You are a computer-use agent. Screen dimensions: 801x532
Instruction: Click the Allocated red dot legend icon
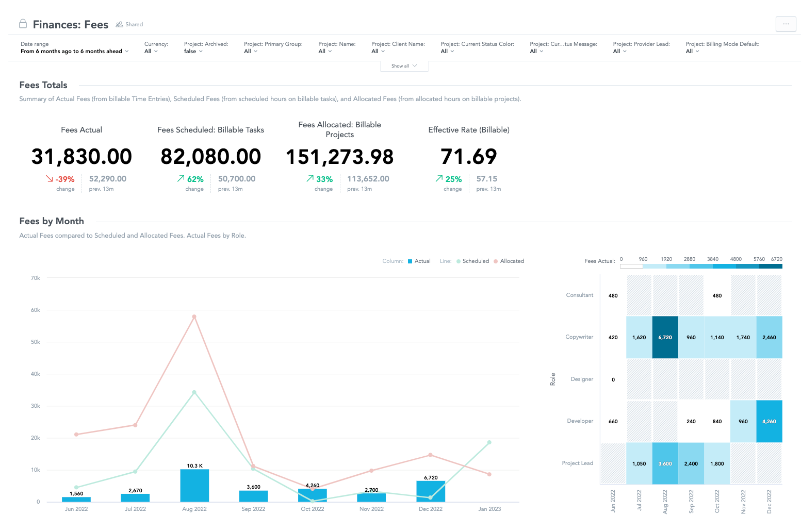click(496, 261)
